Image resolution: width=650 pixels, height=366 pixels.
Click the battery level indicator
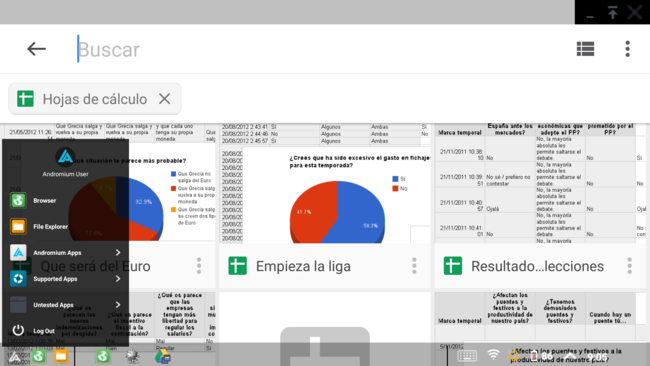tap(543, 356)
